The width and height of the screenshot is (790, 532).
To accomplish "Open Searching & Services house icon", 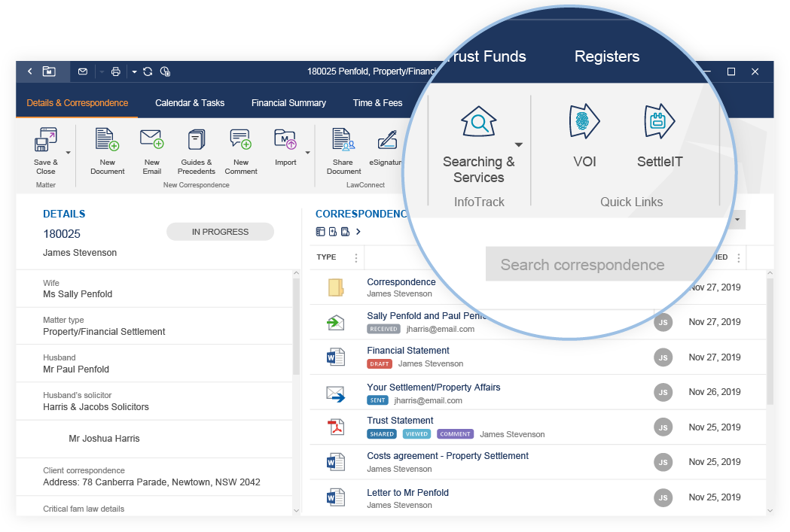I will [479, 121].
